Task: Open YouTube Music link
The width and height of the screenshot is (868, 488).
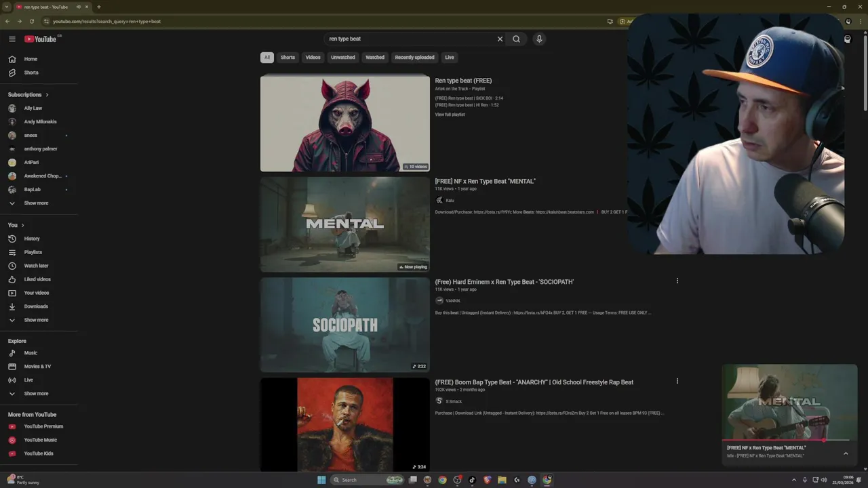Action: click(39, 440)
